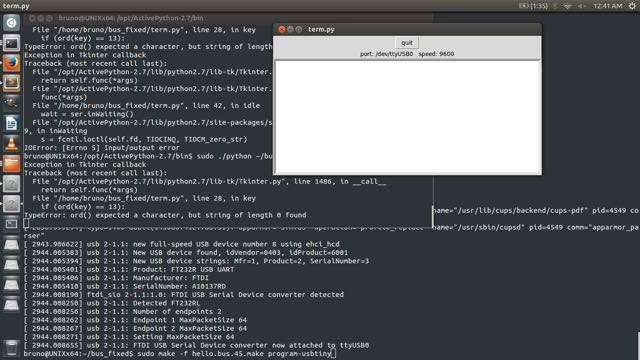
Task: Open the Files folder icon in the launcher
Action: tap(11, 164)
